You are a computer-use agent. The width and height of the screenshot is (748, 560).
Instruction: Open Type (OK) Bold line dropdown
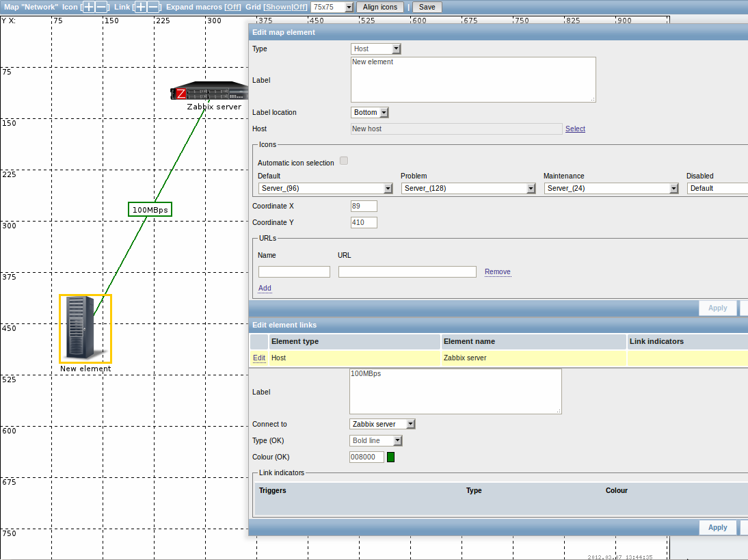click(x=376, y=441)
